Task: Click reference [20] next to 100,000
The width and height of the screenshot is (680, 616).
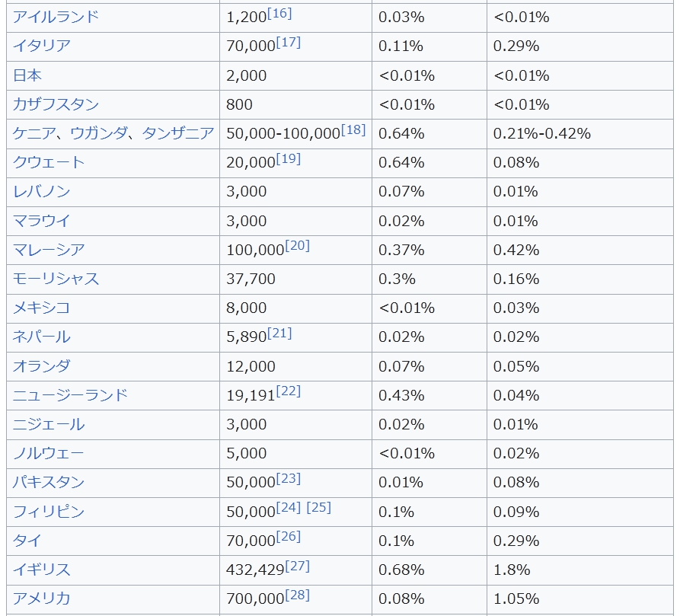Action: pos(297,246)
